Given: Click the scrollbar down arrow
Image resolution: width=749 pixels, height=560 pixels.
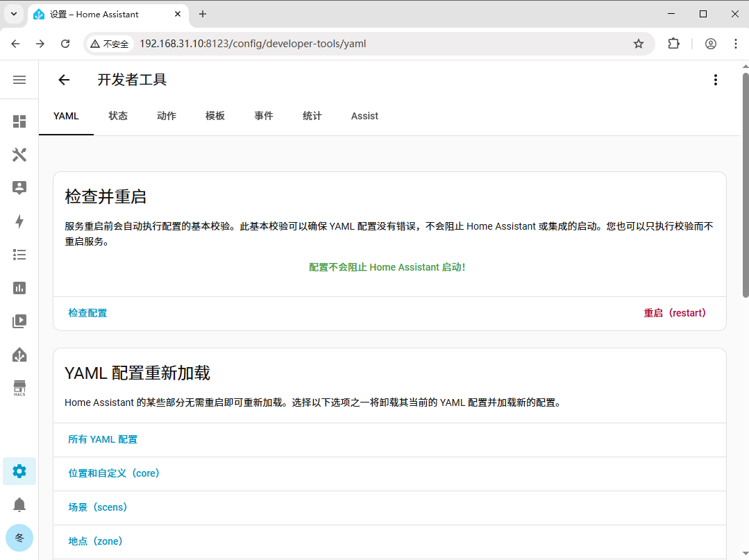Looking at the screenshot, I should click(745, 554).
